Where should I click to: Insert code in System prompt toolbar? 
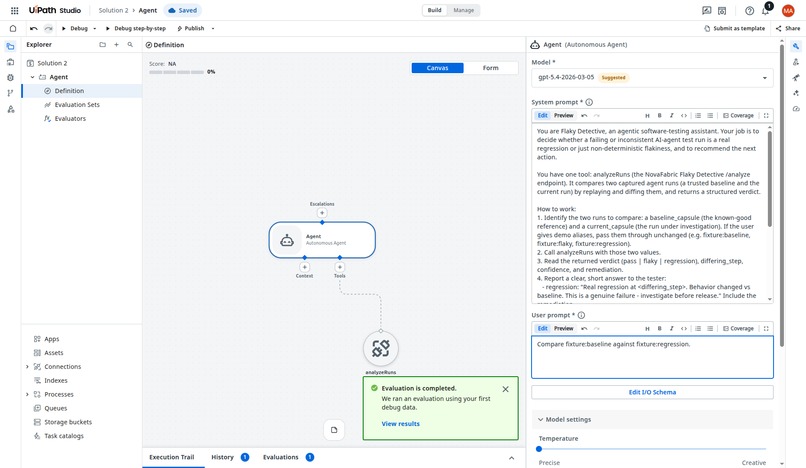(684, 116)
